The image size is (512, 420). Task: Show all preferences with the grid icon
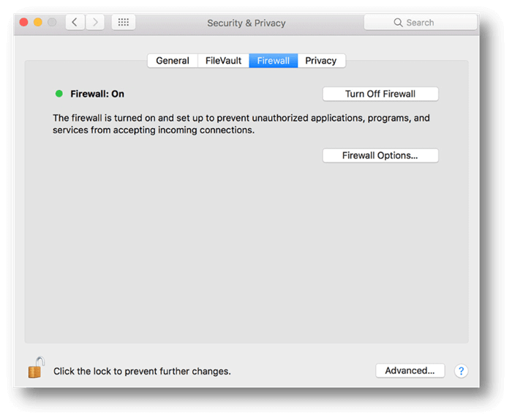(x=123, y=22)
